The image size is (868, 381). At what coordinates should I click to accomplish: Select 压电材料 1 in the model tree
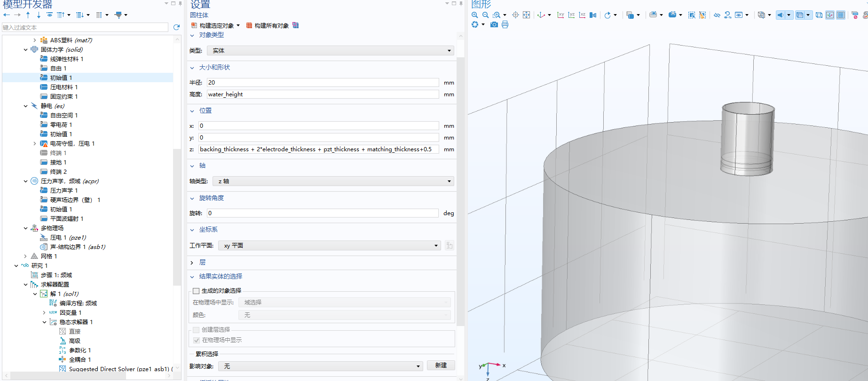pyautogui.click(x=64, y=87)
